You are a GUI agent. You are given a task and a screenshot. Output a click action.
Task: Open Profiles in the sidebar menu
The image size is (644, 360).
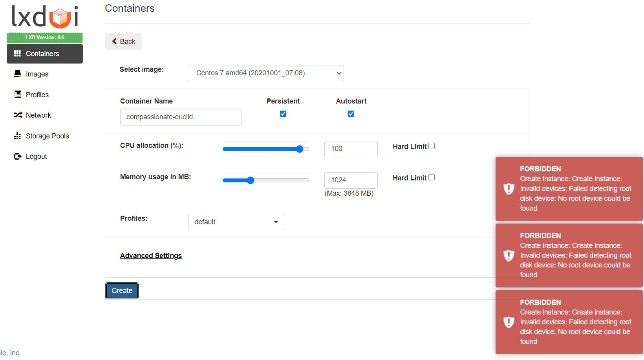45,95
